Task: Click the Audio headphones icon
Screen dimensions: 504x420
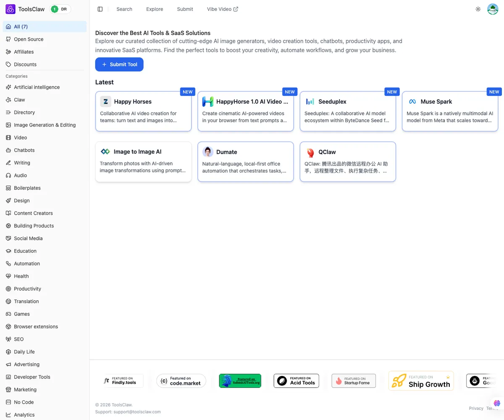Action: coord(8,175)
